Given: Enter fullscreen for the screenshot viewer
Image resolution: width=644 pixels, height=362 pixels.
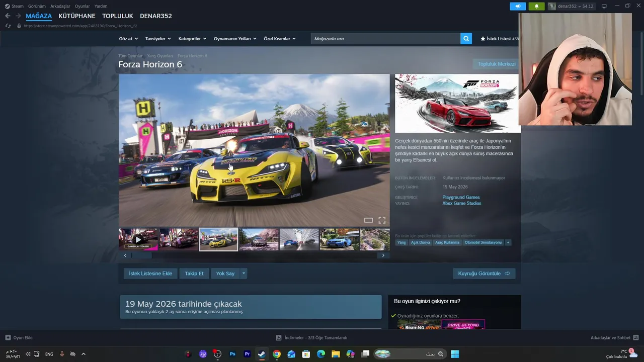Looking at the screenshot, I should [382, 220].
